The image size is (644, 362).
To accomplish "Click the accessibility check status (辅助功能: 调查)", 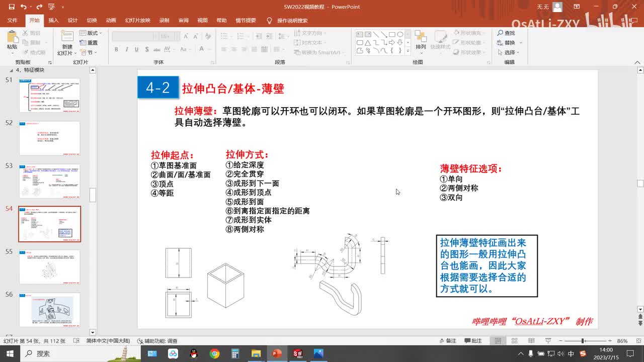I will (157, 341).
